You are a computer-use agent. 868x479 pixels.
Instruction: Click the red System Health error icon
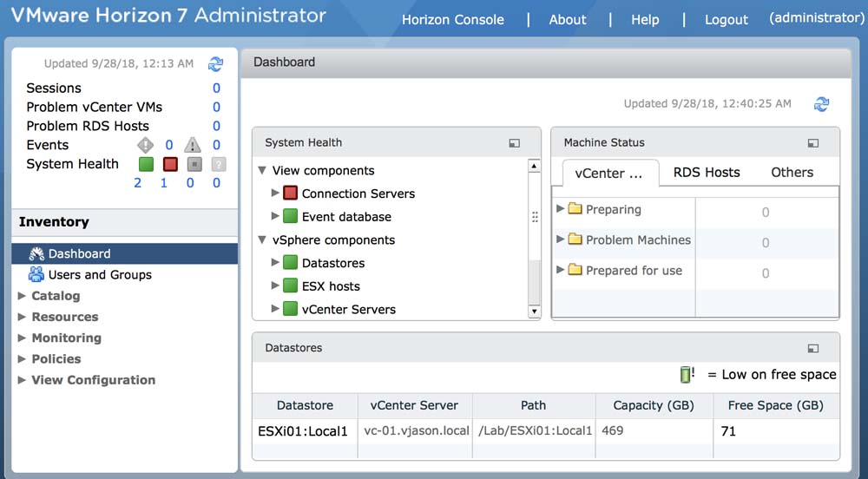(170, 164)
